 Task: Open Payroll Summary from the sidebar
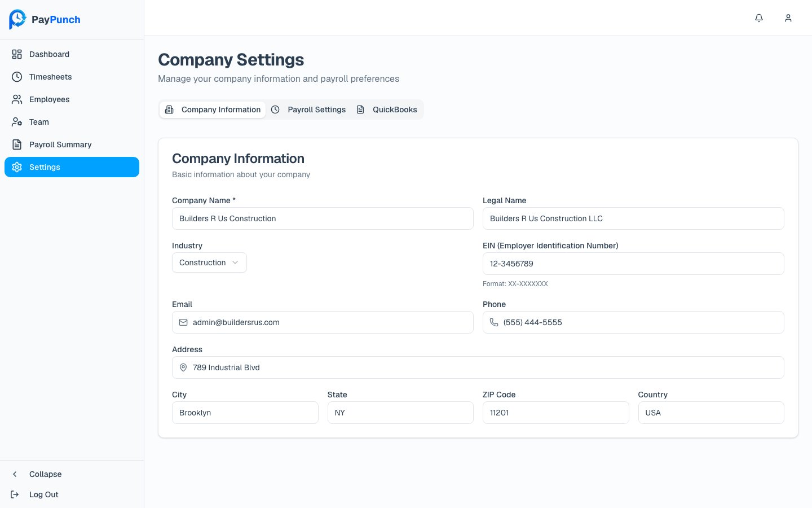click(x=72, y=144)
